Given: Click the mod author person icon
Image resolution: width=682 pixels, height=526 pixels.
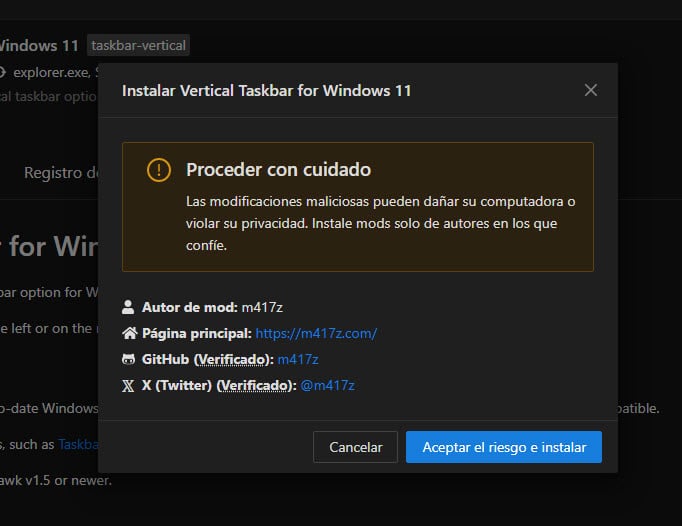Looking at the screenshot, I should click(128, 307).
